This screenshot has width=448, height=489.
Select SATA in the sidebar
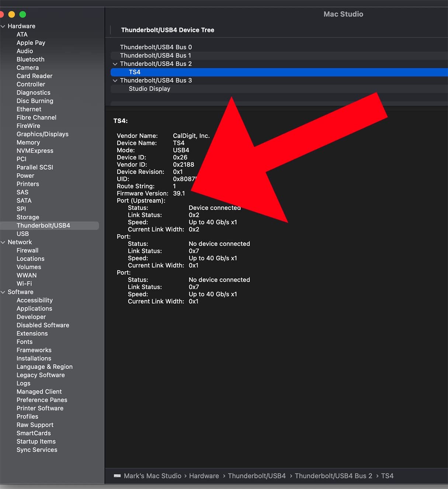24,200
